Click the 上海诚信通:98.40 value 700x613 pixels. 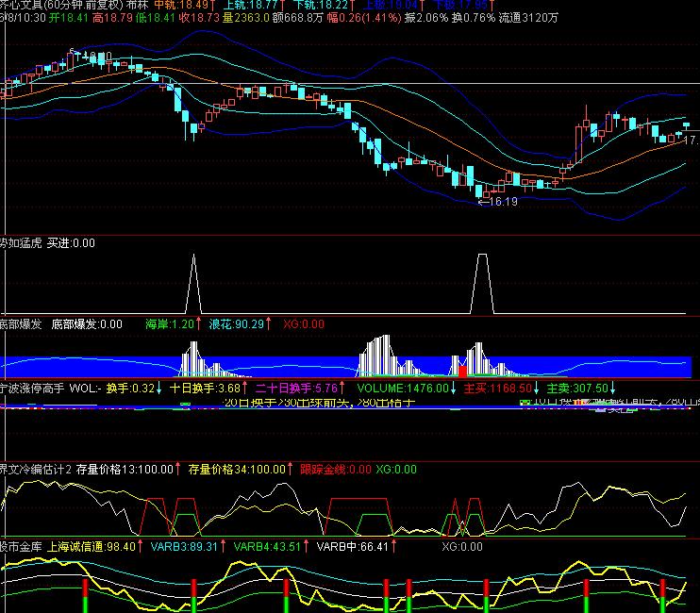click(x=92, y=547)
